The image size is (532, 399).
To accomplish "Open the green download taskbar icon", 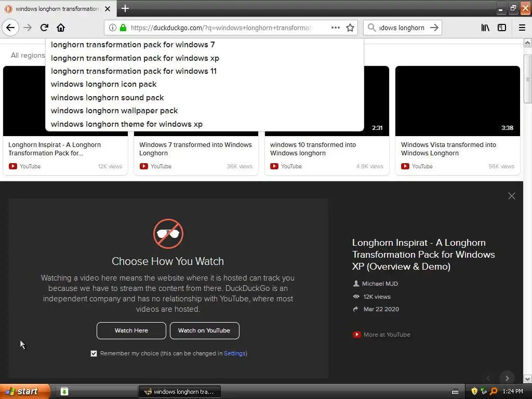I will pos(64,392).
